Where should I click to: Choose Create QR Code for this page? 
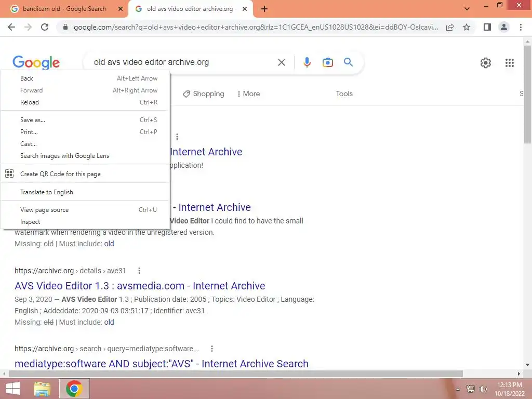pyautogui.click(x=85, y=174)
